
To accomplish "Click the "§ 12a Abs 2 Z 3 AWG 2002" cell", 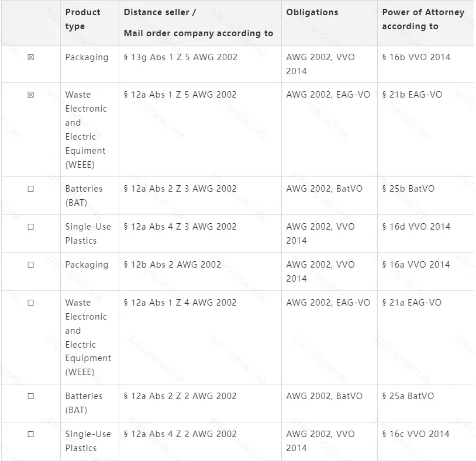I will [x=180, y=189].
